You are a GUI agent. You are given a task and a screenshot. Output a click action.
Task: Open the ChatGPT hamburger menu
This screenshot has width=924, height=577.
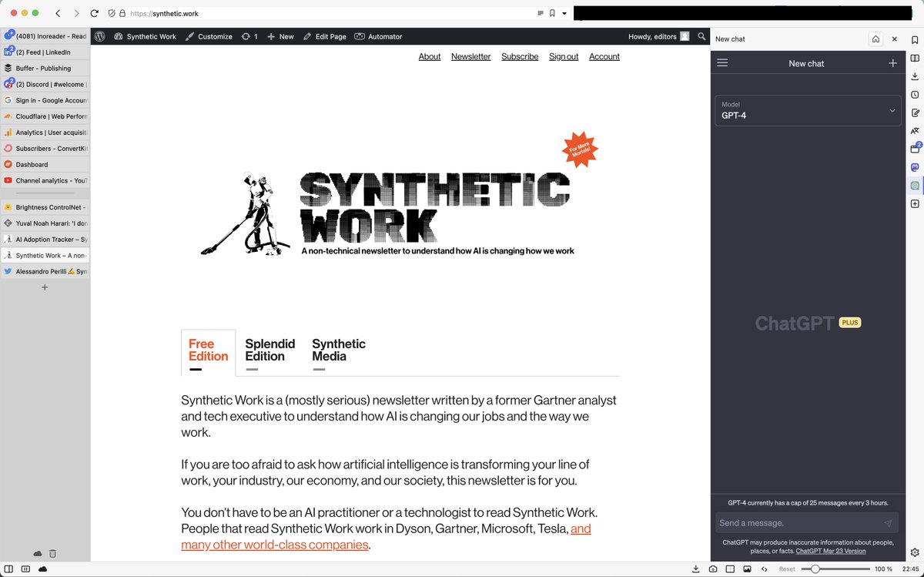tap(722, 63)
